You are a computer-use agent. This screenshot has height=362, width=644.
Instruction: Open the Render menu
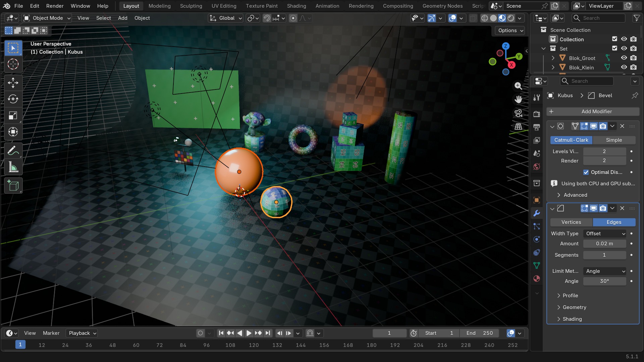(55, 6)
